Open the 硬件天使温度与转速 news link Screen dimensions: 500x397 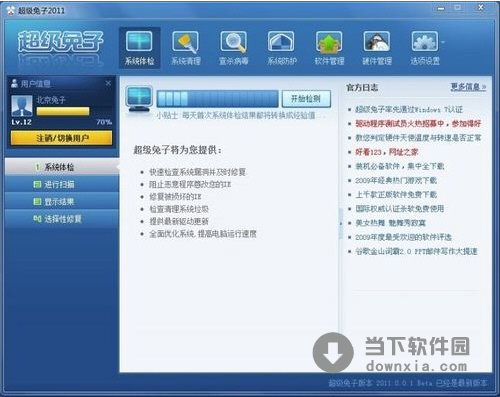(x=418, y=138)
